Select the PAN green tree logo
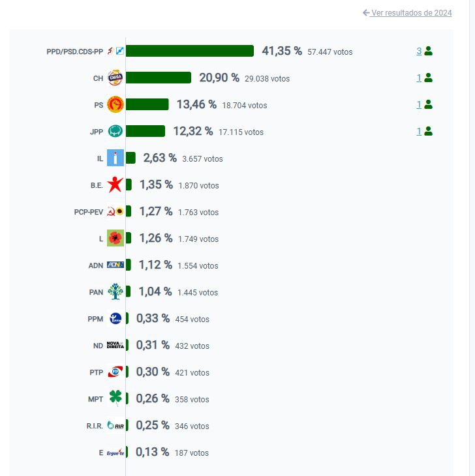Screen dimensions: 475x476 click(x=115, y=291)
